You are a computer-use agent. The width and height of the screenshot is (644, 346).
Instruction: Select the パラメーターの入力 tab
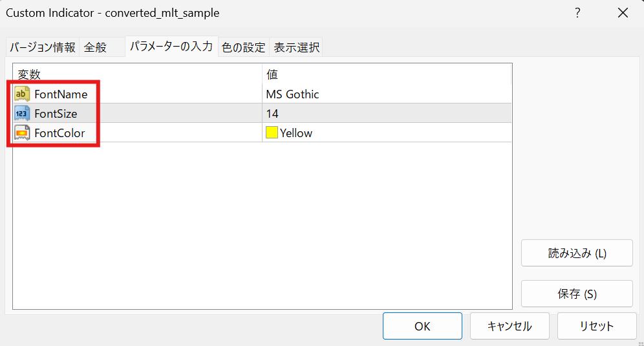coord(171,47)
